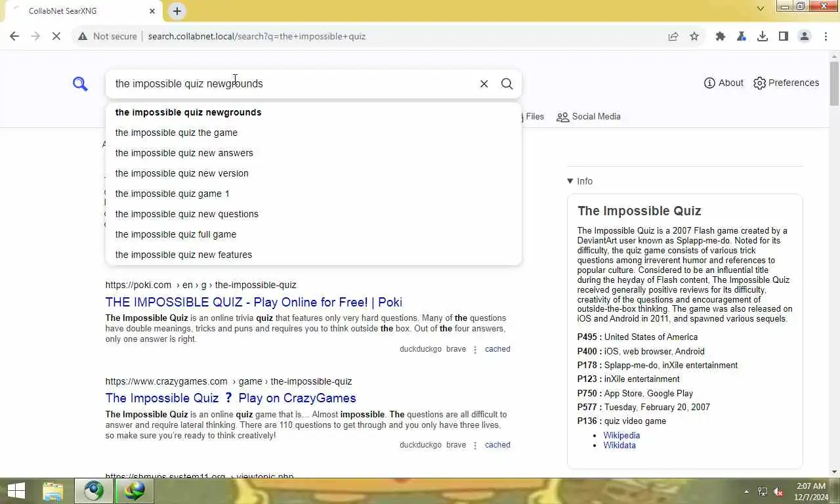Toggle the browser side panel
Screen dimensions: 840x504
pyautogui.click(x=784, y=36)
